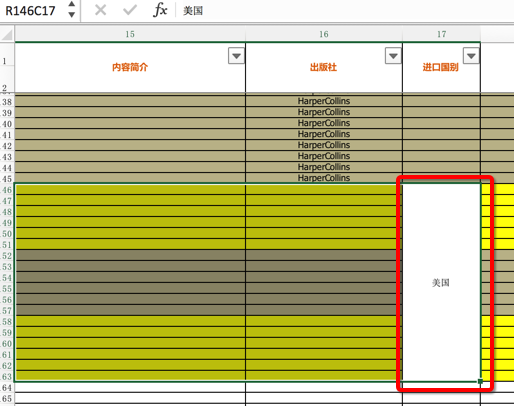The width and height of the screenshot is (514, 406).
Task: Select column header 15
Action: [130, 34]
